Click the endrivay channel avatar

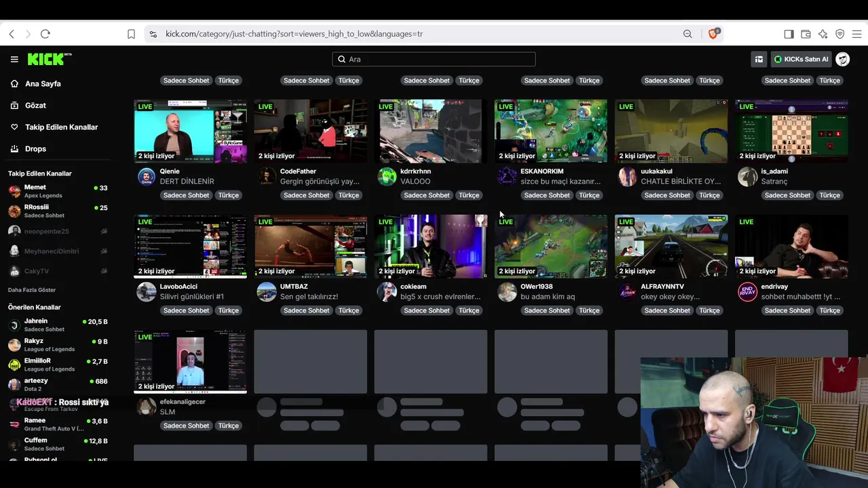pyautogui.click(x=747, y=292)
